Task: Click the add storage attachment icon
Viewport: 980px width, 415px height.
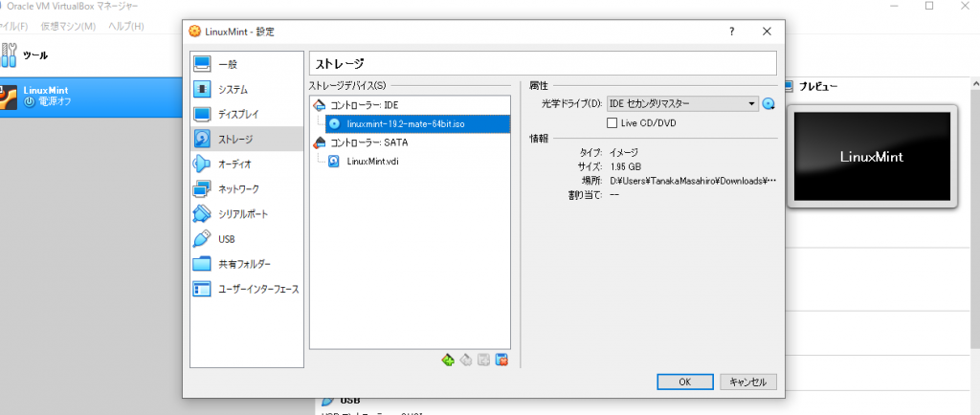Action: 483,360
